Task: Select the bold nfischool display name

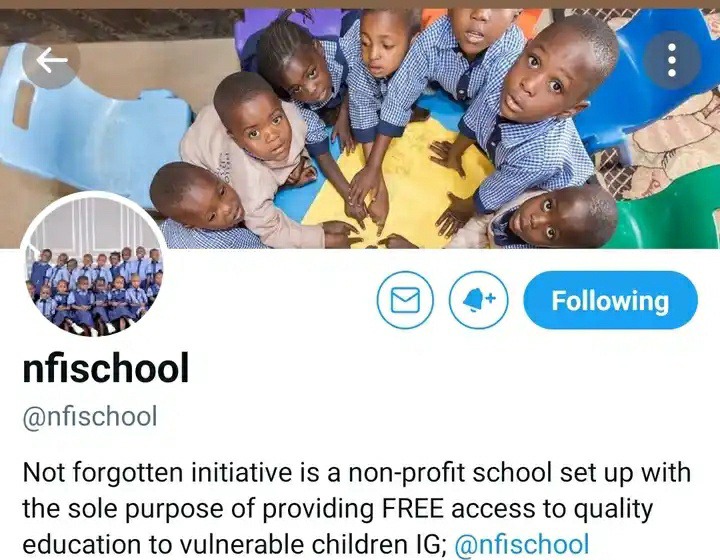Action: click(106, 368)
